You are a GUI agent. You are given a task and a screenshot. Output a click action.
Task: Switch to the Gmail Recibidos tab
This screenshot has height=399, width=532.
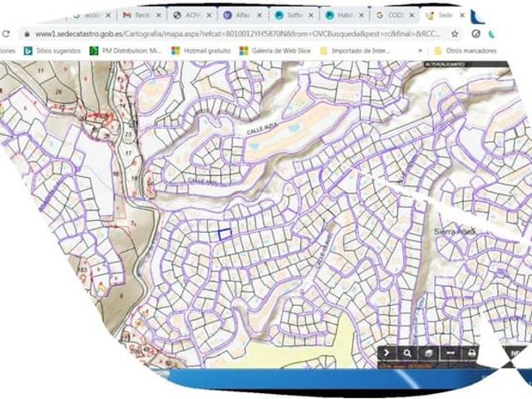coord(138,15)
